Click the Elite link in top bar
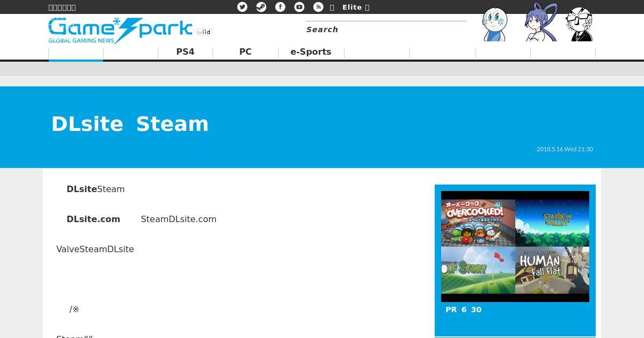Image resolution: width=644 pixels, height=338 pixels. [352, 7]
